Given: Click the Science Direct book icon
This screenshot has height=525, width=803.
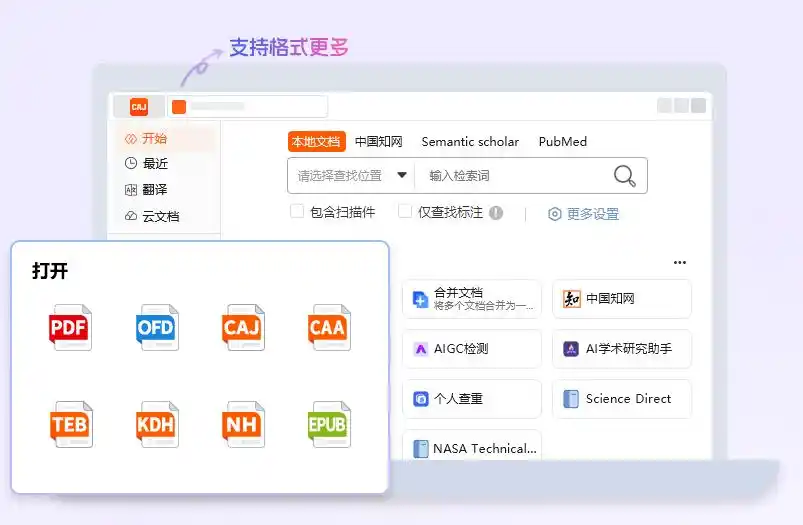Looking at the screenshot, I should tap(570, 398).
